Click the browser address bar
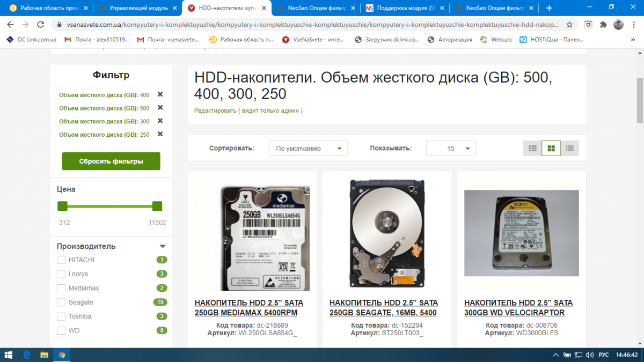This screenshot has height=362, width=644. 311,25
